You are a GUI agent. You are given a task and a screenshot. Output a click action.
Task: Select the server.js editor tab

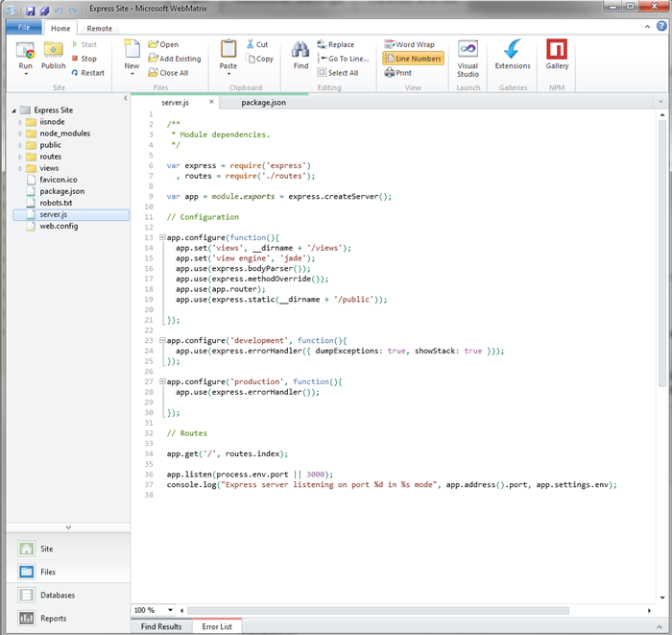click(175, 103)
